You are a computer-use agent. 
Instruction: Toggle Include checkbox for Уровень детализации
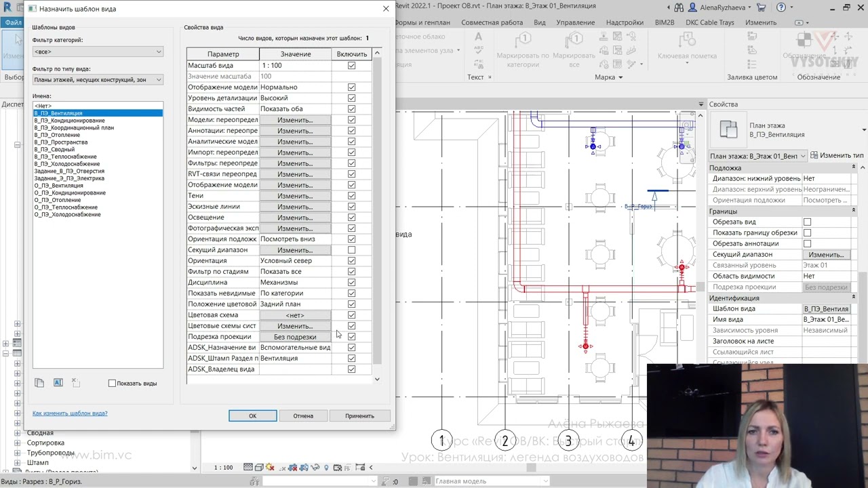(351, 98)
